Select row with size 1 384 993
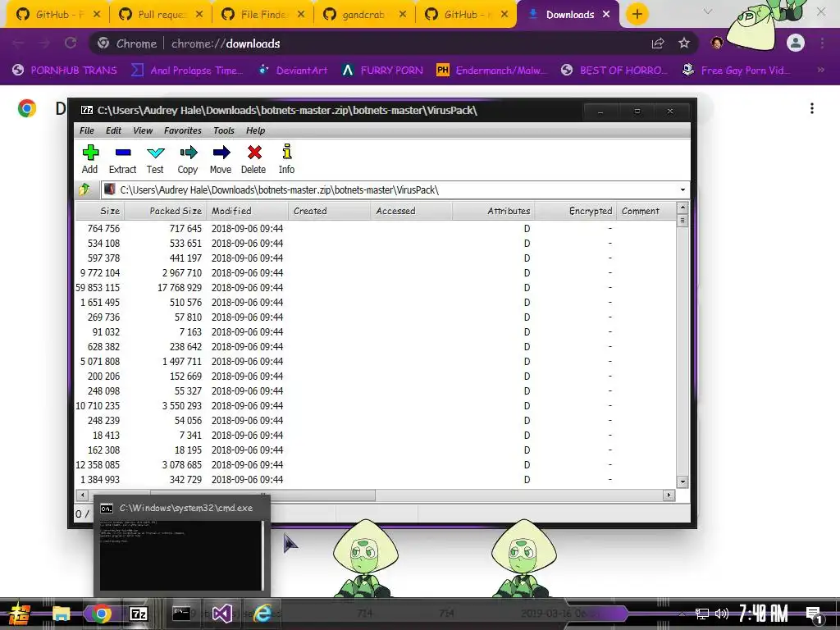The height and width of the screenshot is (630, 840). pos(375,480)
